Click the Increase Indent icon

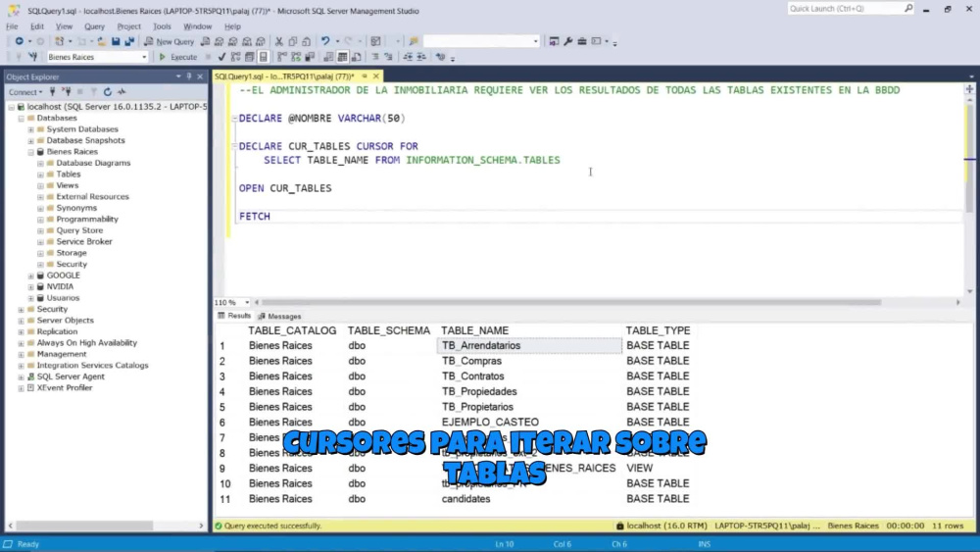[x=421, y=57]
